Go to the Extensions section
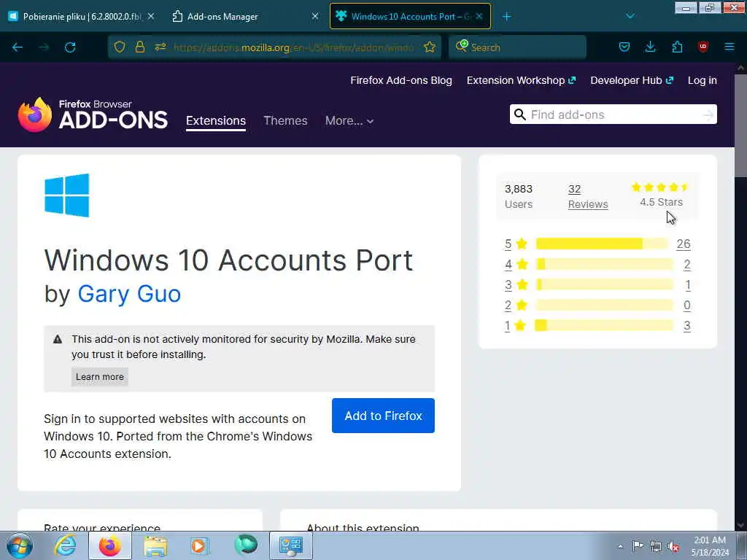The height and width of the screenshot is (560, 747). (216, 120)
